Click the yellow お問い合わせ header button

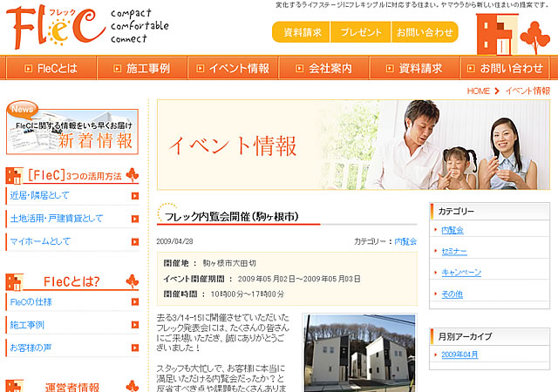point(425,32)
